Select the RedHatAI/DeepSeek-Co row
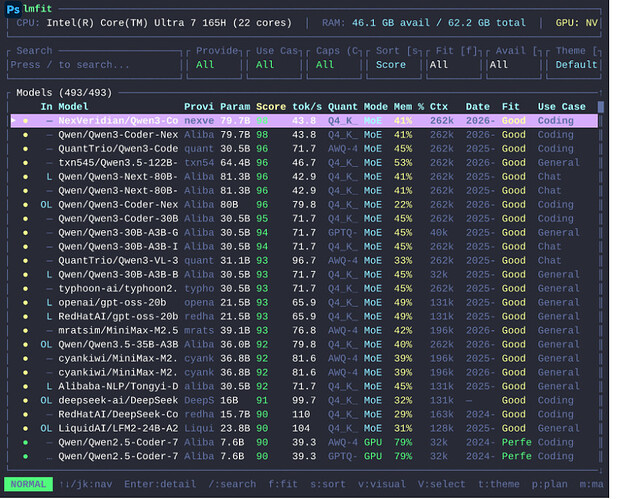626x499 pixels. pos(304,414)
